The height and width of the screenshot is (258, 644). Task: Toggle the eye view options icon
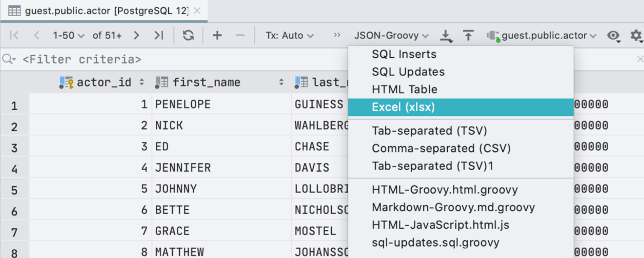tap(614, 35)
